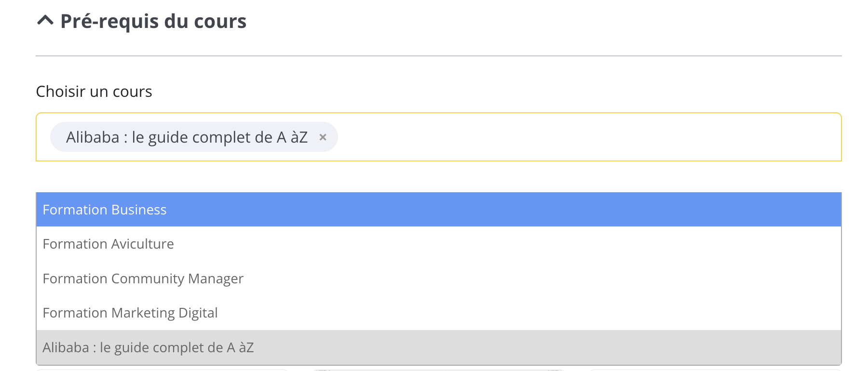
Task: Toggle the section using the up arrow icon
Action: [x=45, y=21]
